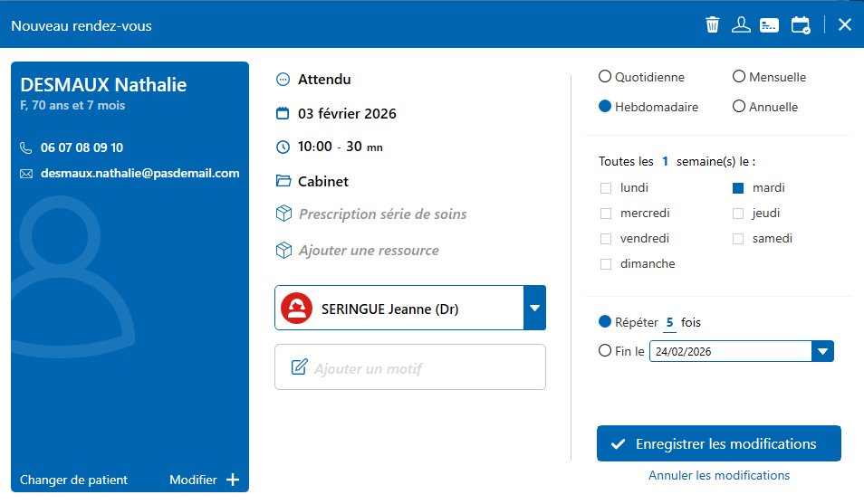Expand the SERINGUE Jeanne practitioner dropdown
Screen dimensions: 864x504
[x=534, y=309]
